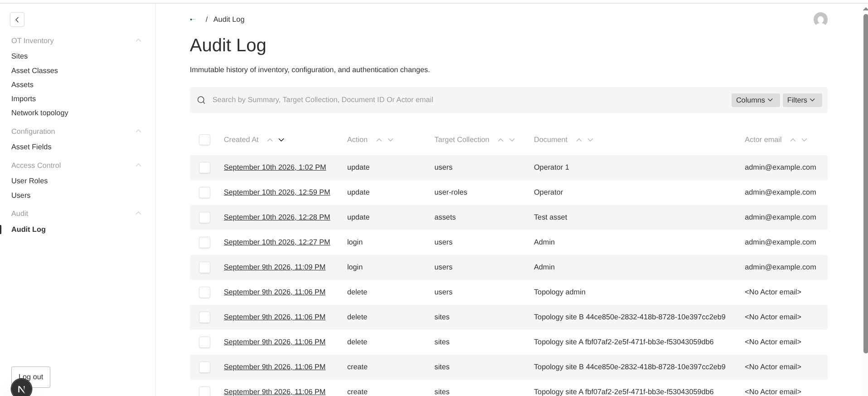Open Asset Fields in the sidebar

[31, 147]
